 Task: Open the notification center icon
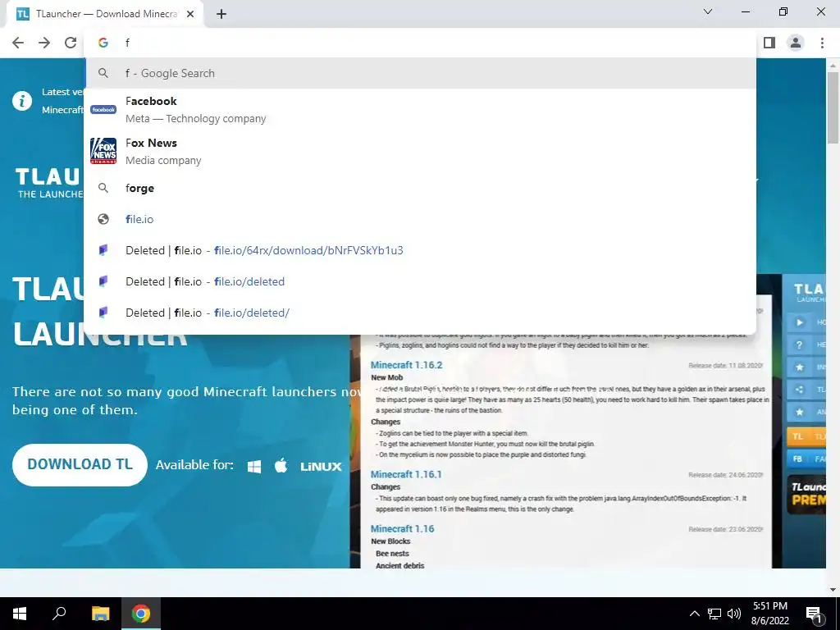click(815, 614)
